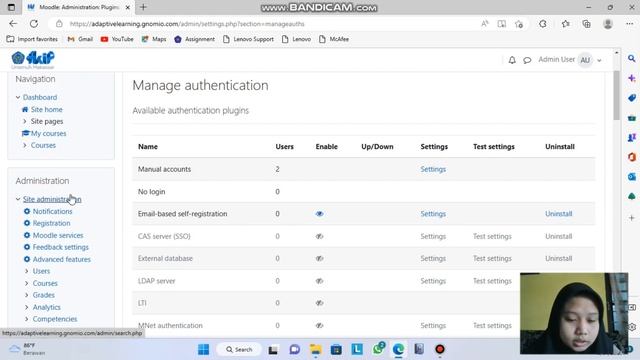Open the Edge sidebar Outlook icon
This screenshot has height=360, width=640.
pos(631,177)
